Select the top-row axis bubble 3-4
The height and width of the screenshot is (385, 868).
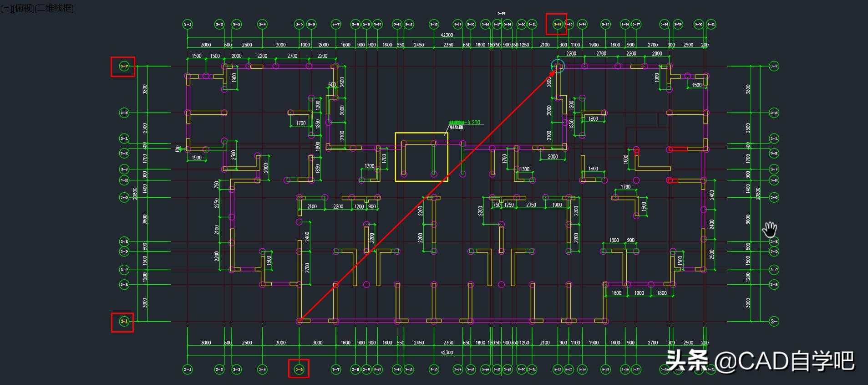point(262,24)
